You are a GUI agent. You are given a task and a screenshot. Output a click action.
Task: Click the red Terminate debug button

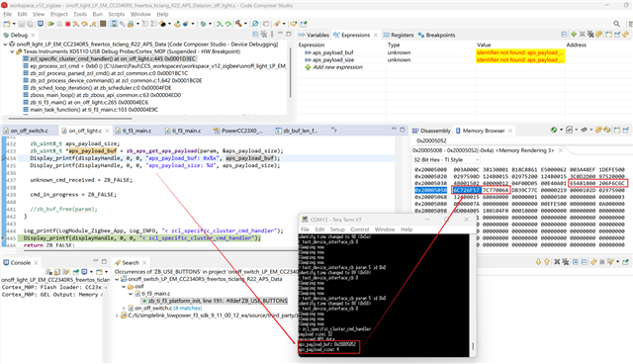68,24
